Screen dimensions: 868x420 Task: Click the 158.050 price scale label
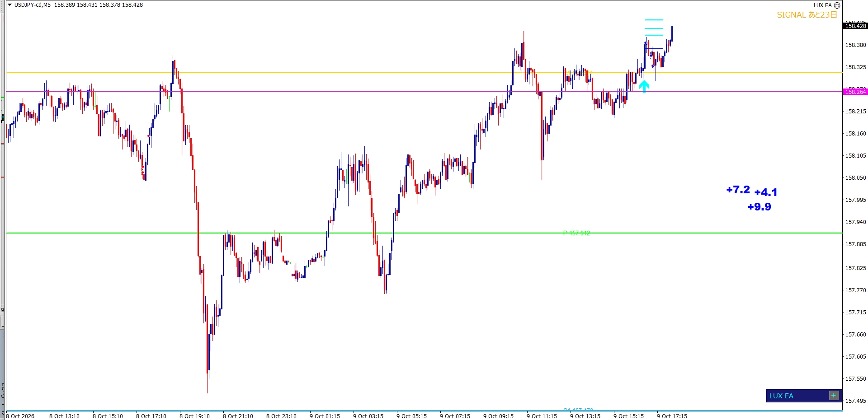click(856, 178)
